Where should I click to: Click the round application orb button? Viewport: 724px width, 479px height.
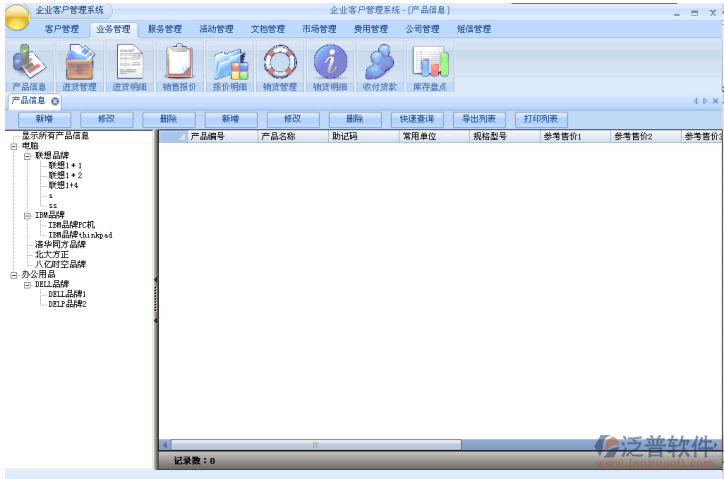17,17
